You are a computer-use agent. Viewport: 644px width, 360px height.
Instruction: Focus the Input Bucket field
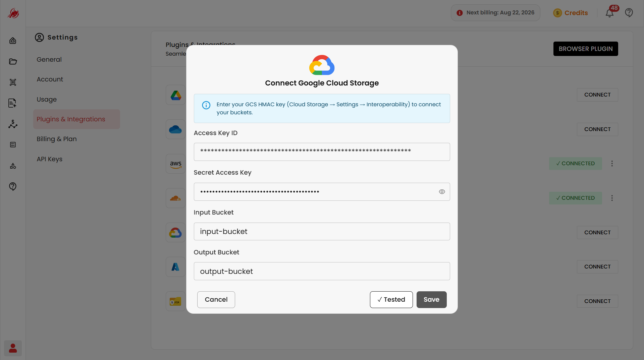[x=322, y=232]
